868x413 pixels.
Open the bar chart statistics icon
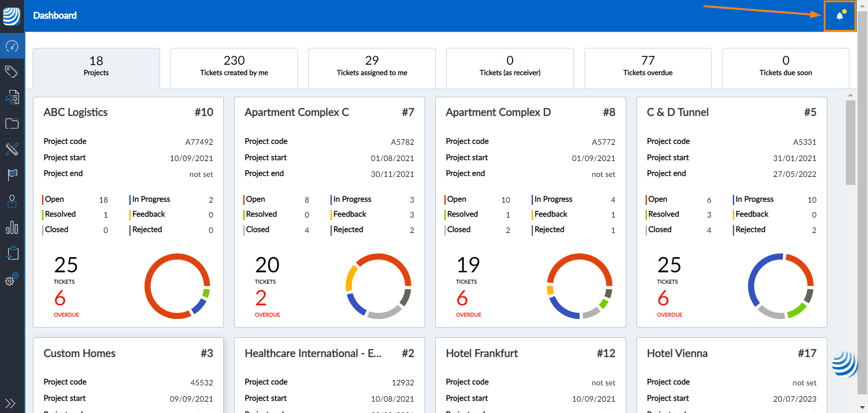click(x=12, y=227)
